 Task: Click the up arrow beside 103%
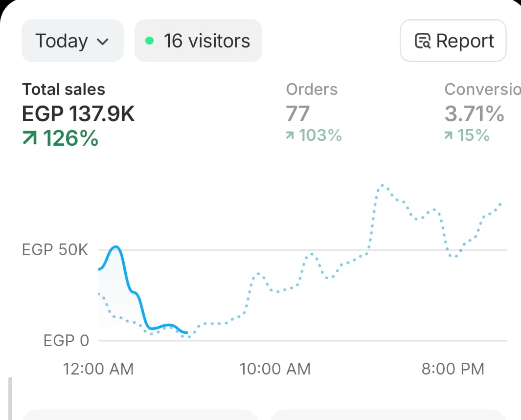click(290, 135)
